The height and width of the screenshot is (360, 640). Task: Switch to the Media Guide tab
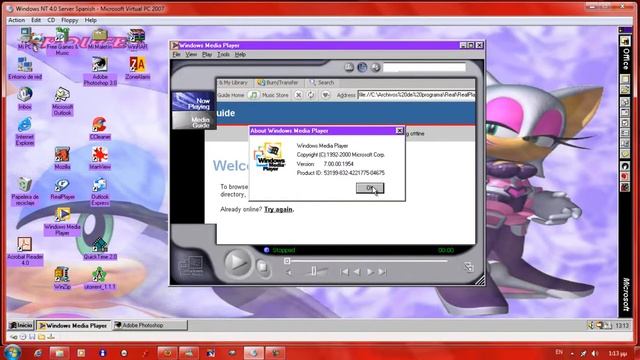193,121
